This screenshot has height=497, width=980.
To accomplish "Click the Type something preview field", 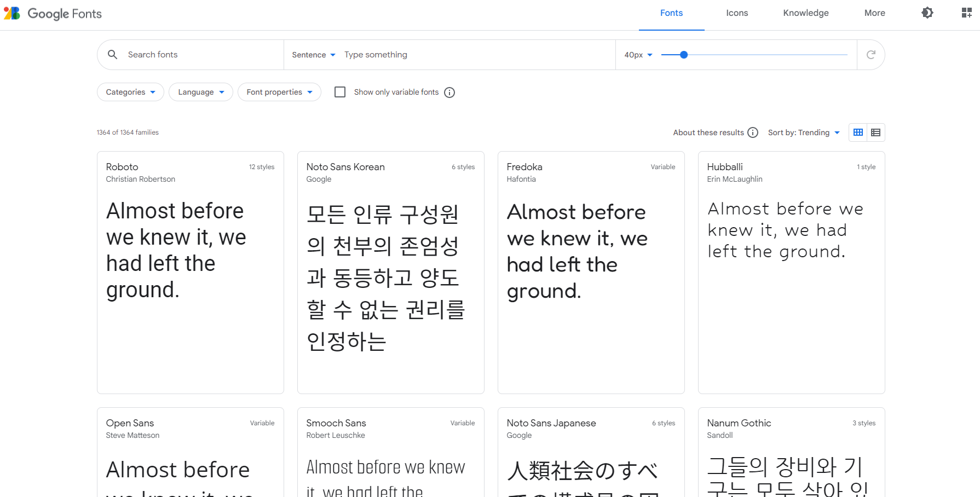I will tap(476, 55).
